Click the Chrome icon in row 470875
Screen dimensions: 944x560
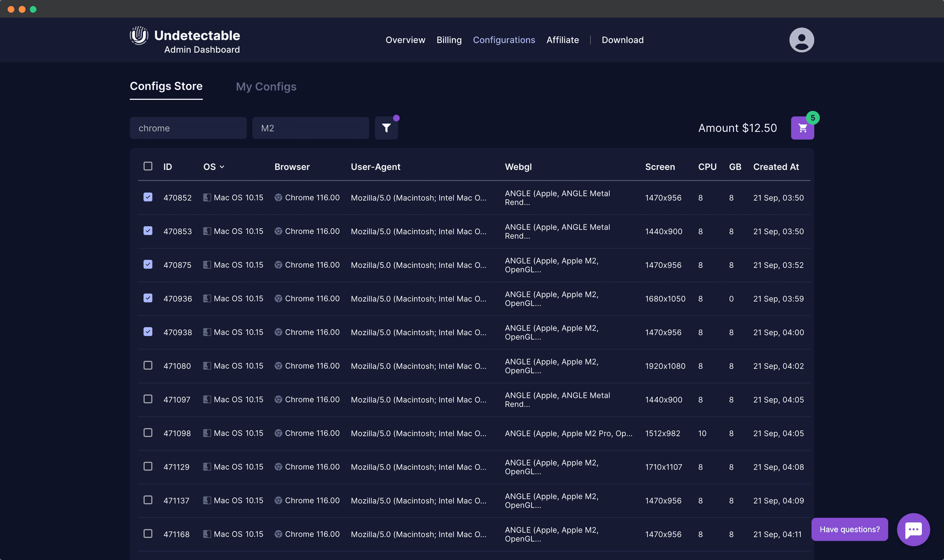click(278, 265)
